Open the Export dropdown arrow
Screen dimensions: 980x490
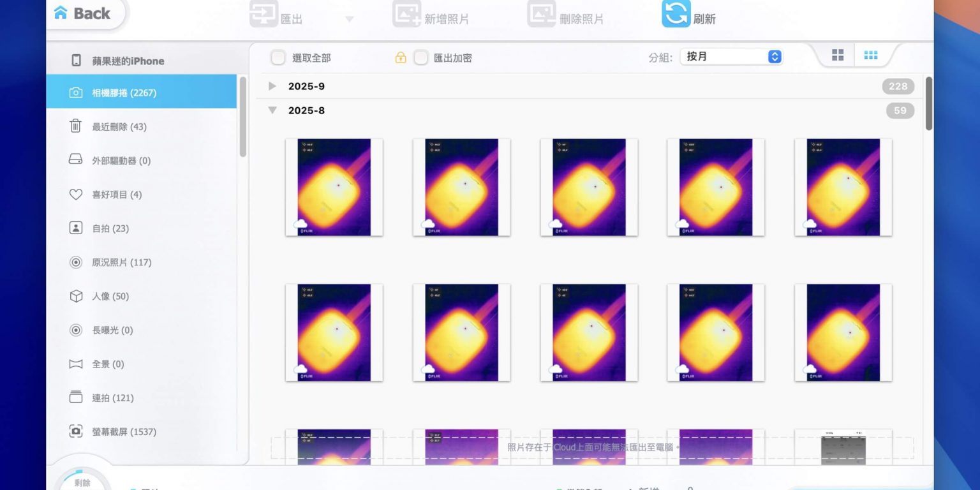pyautogui.click(x=349, y=19)
